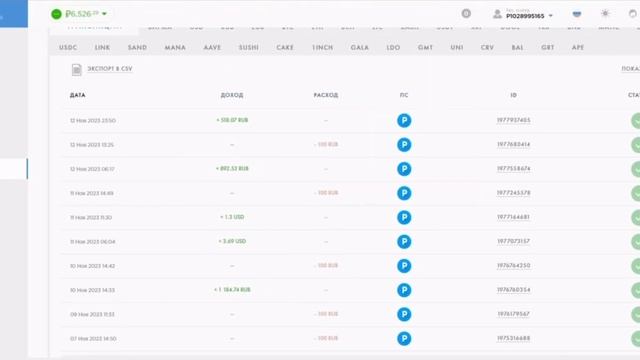Click the date '07 Ноя 2023 14:50'
The image size is (640, 360).
click(93, 339)
